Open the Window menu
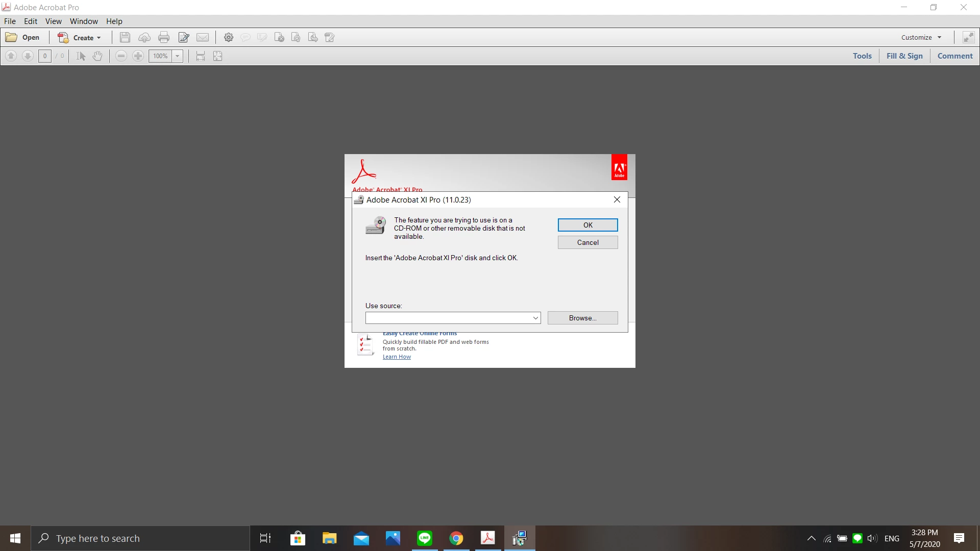The image size is (980, 551). tap(84, 21)
